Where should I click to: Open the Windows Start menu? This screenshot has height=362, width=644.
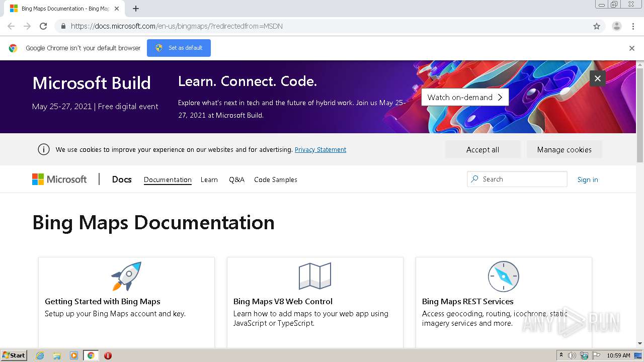tap(14, 355)
